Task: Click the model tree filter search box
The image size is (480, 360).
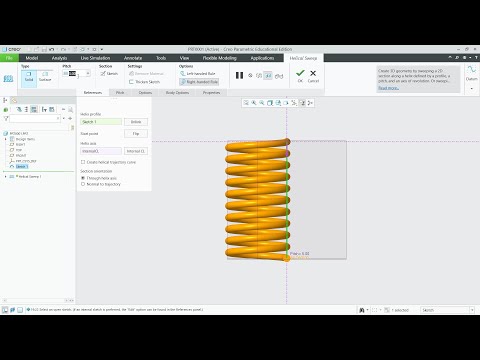Action: (35, 118)
